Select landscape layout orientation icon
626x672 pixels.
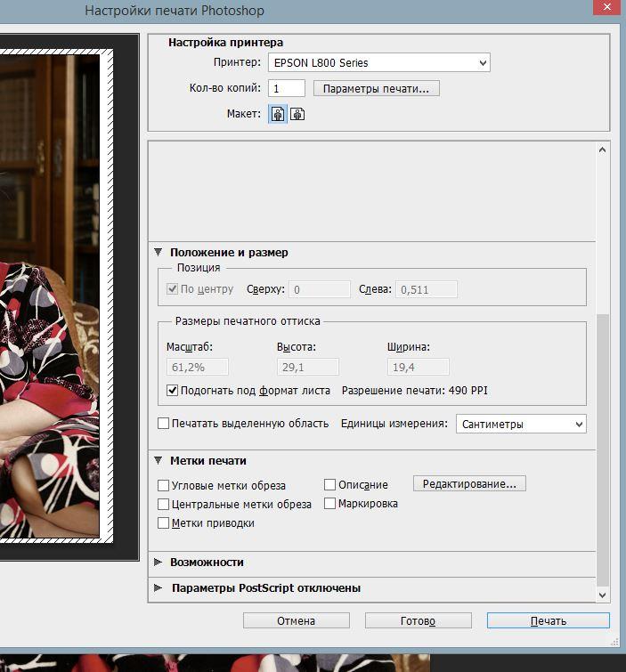pos(297,114)
